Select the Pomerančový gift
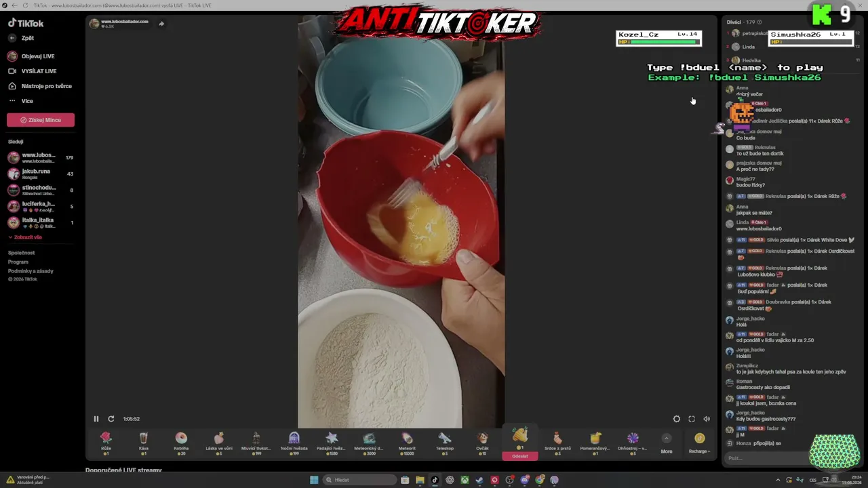This screenshot has width=868, height=488. 595,443
